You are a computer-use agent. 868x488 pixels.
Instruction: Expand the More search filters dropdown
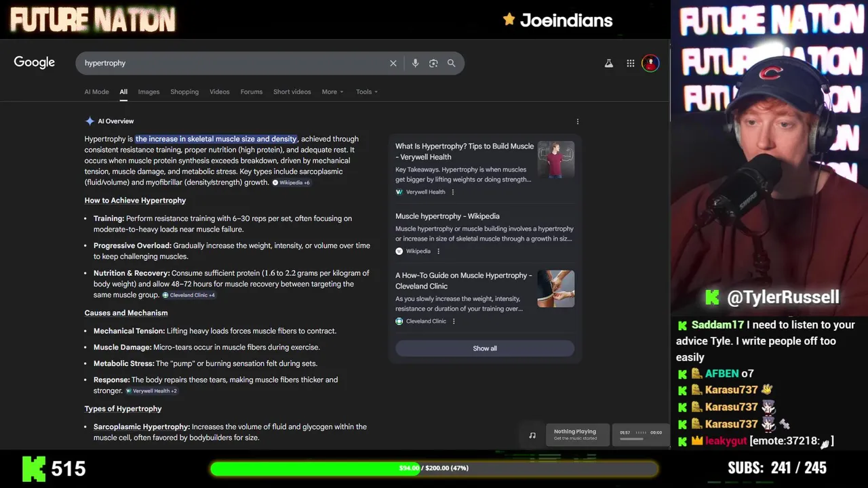332,91
